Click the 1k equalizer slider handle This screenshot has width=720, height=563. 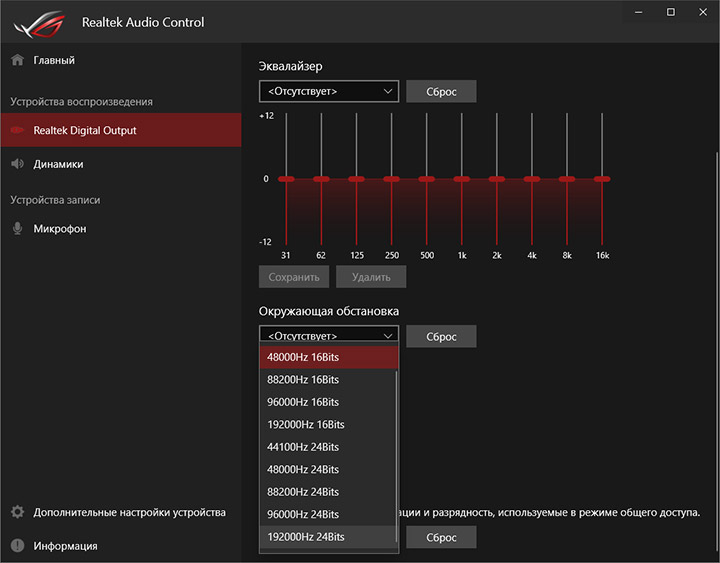point(461,179)
